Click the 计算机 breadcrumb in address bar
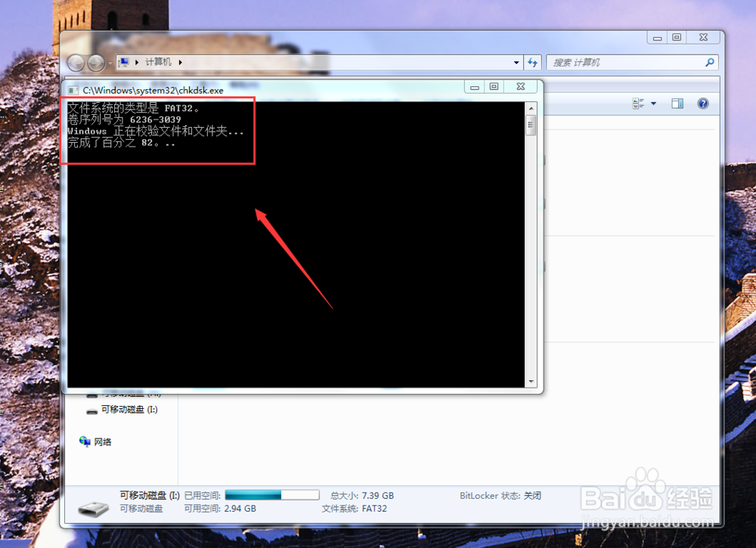Viewport: 756px width, 548px height. pyautogui.click(x=158, y=62)
